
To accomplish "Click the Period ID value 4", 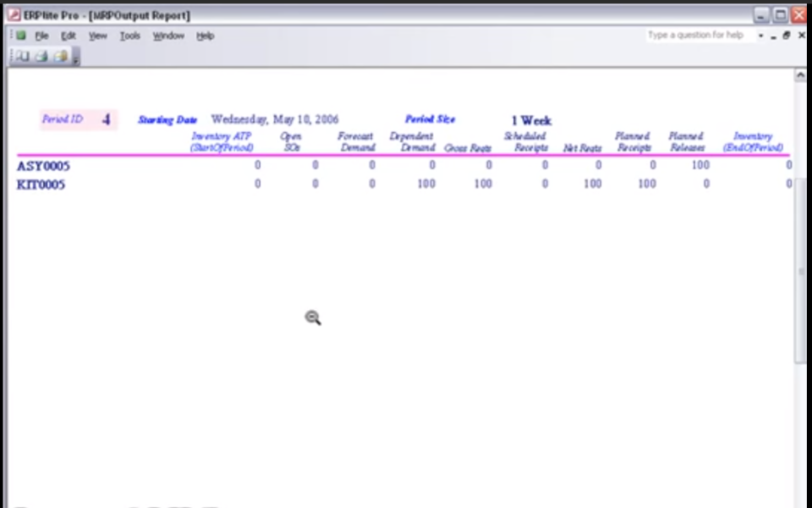I will click(107, 120).
